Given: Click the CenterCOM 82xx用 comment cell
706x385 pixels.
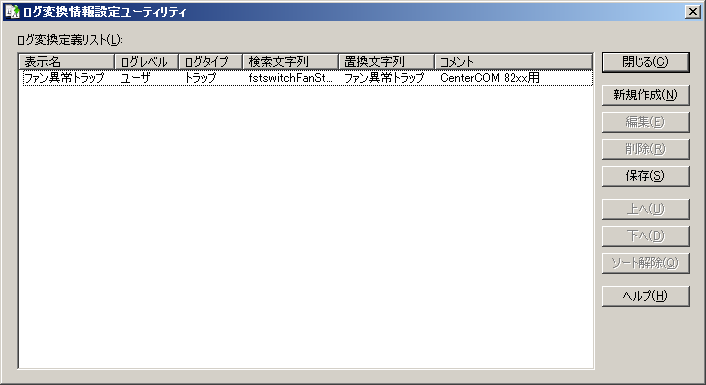Looking at the screenshot, I should (490, 78).
